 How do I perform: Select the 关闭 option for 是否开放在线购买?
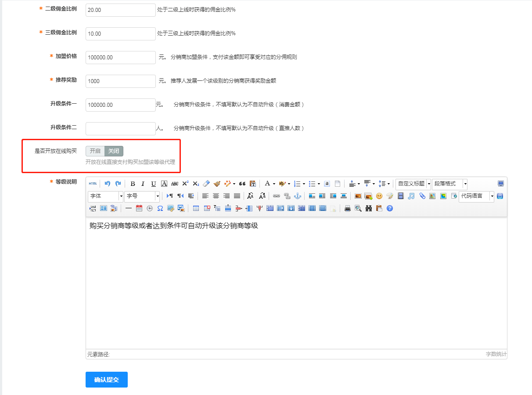pyautogui.click(x=114, y=151)
